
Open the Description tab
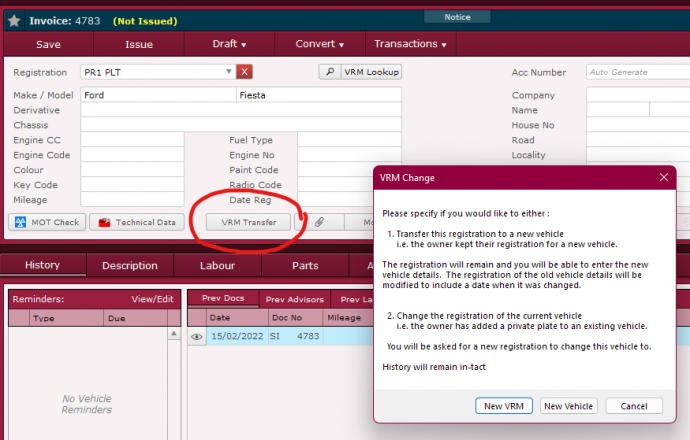click(x=130, y=265)
